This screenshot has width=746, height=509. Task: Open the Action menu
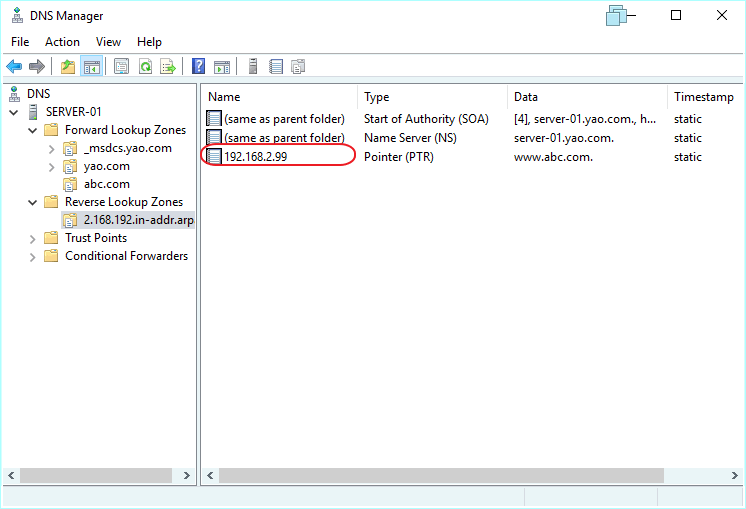62,42
